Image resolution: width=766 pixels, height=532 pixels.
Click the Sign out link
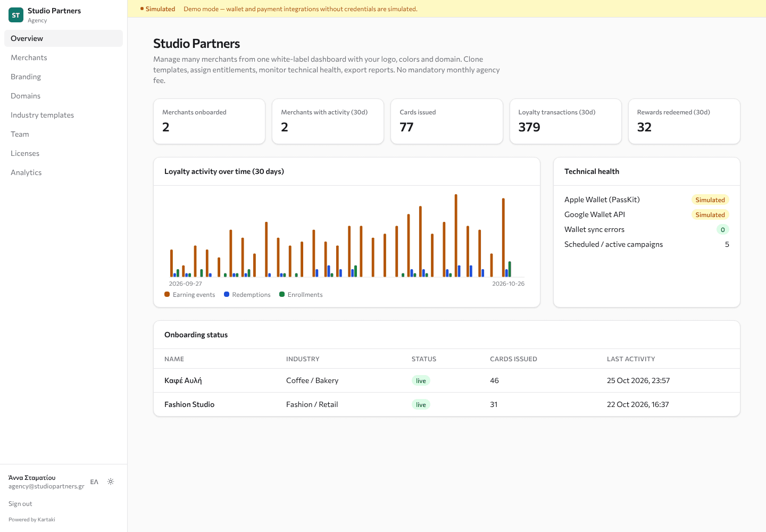click(x=20, y=504)
